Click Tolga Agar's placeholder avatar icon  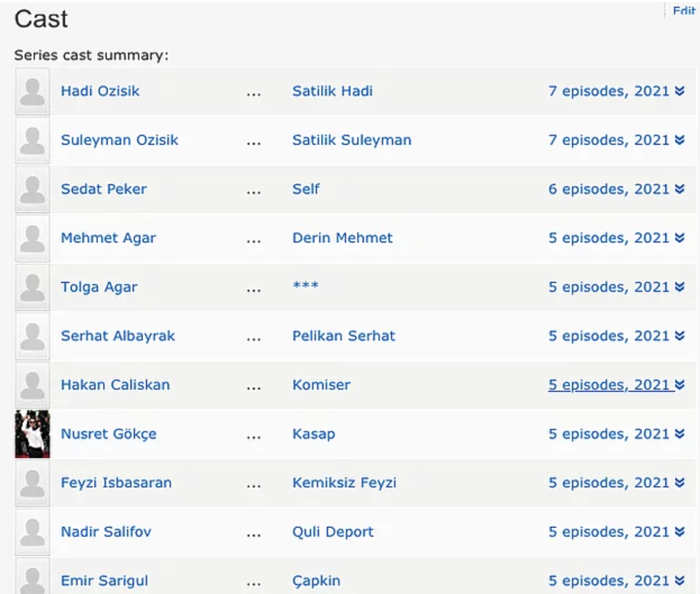pos(32,287)
